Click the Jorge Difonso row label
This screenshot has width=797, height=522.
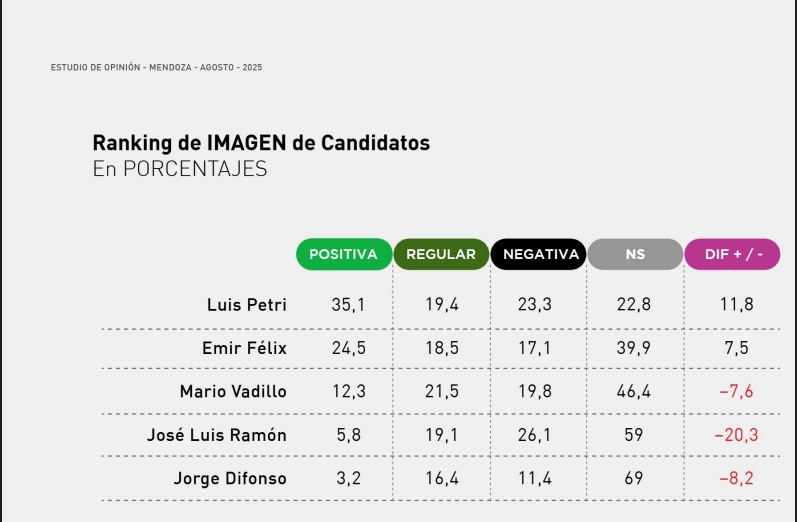(230, 479)
